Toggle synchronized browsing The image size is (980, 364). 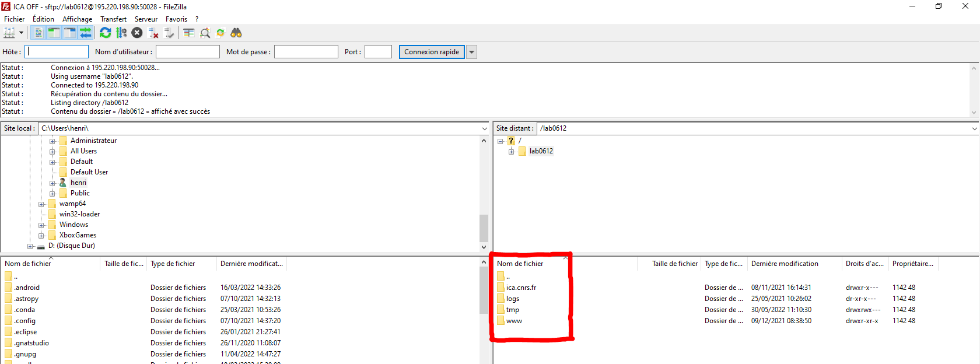pyautogui.click(x=220, y=33)
